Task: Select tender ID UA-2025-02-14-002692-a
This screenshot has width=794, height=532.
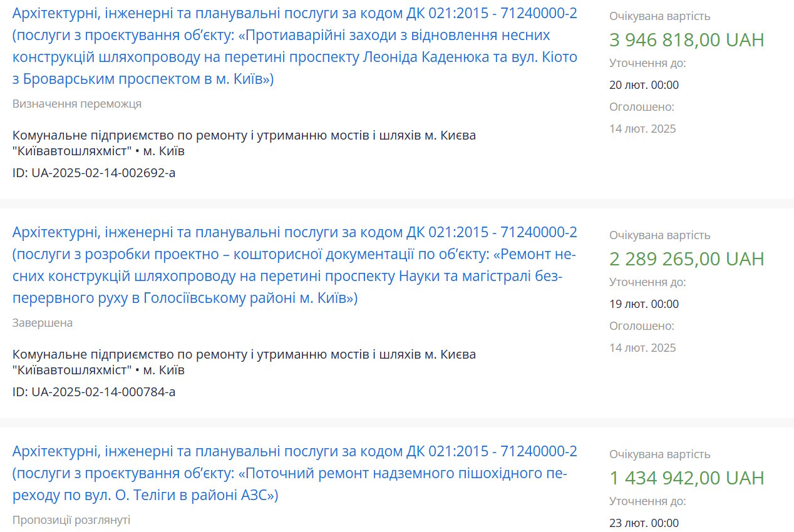Action: (94, 173)
